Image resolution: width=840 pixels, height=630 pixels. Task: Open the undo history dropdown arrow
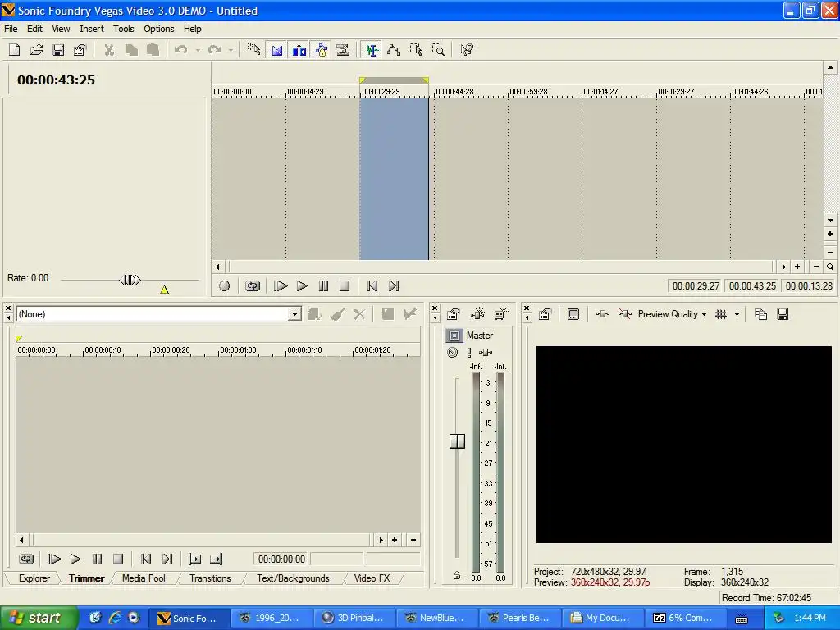pos(198,50)
